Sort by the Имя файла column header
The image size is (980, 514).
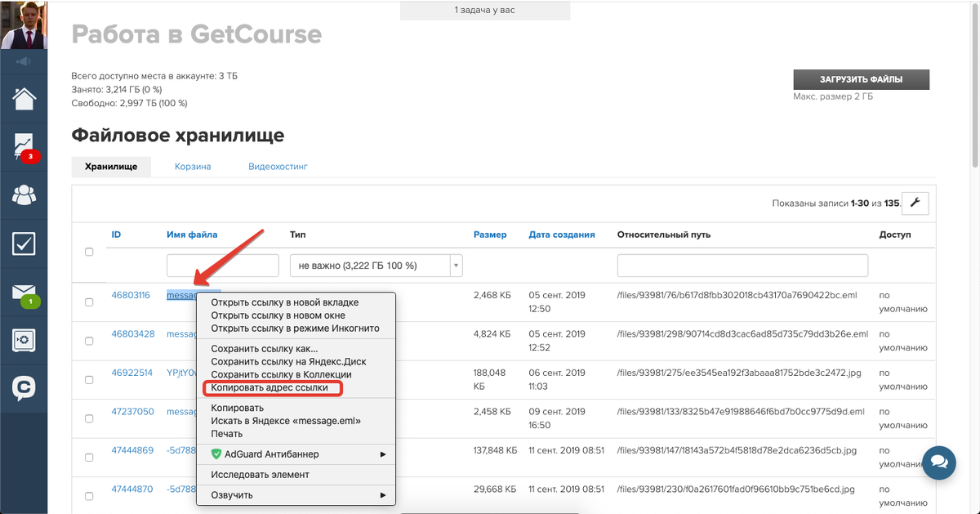point(192,235)
